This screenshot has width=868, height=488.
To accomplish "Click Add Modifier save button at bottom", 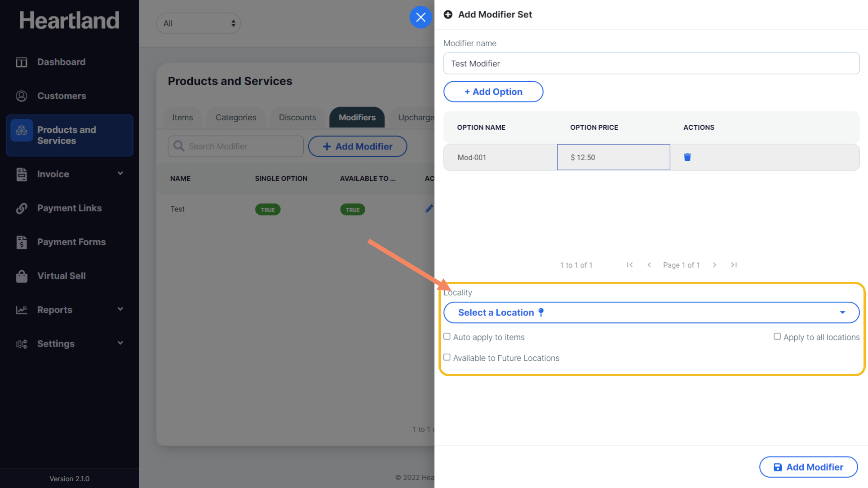I will (808, 467).
